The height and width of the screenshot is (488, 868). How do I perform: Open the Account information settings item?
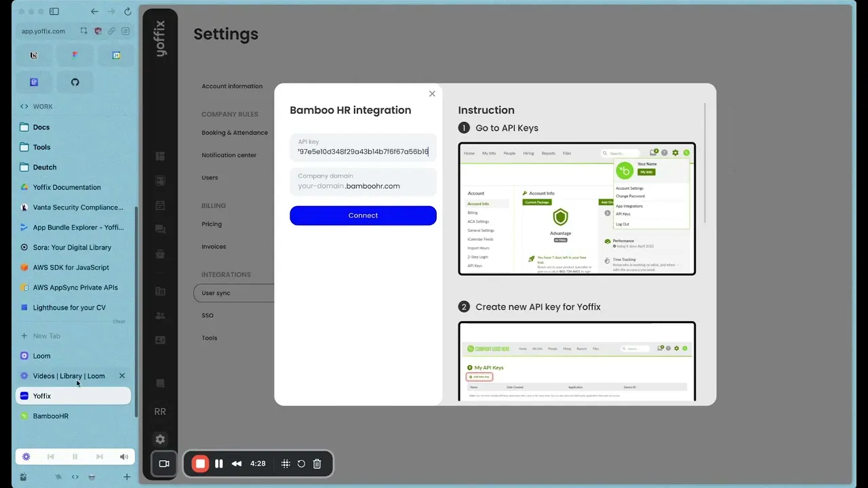(232, 86)
